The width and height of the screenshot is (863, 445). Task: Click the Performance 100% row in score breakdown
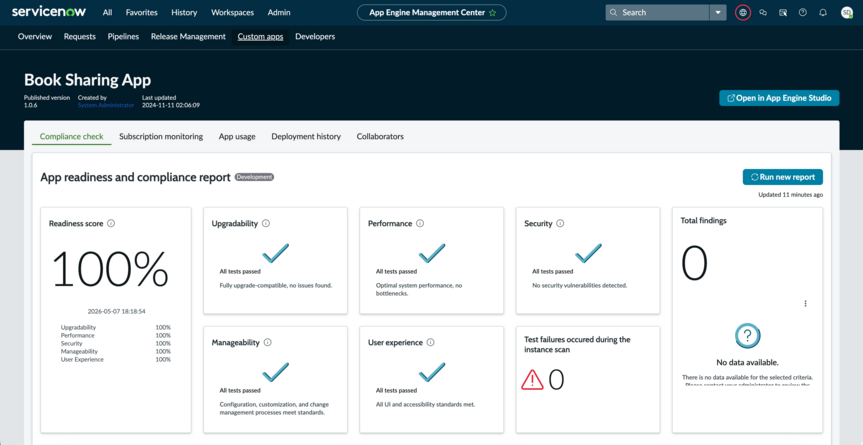(116, 336)
